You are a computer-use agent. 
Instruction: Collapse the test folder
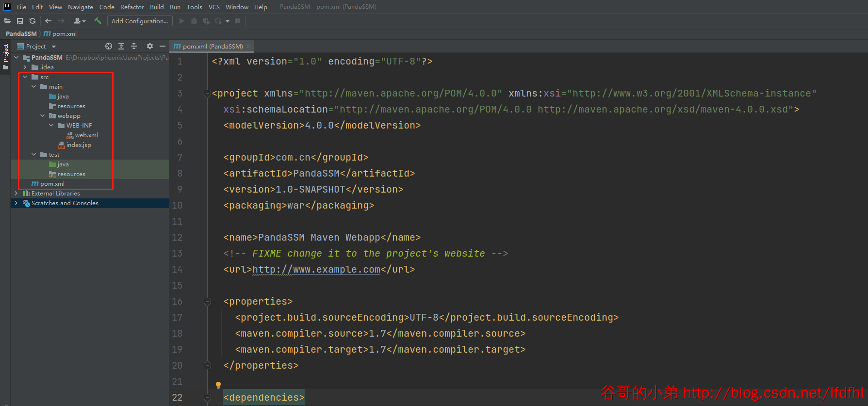click(x=33, y=154)
